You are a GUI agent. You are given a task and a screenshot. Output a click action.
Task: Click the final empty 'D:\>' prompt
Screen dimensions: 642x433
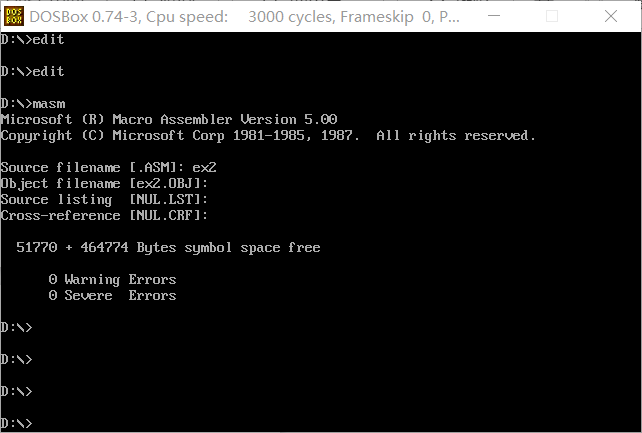point(16,424)
